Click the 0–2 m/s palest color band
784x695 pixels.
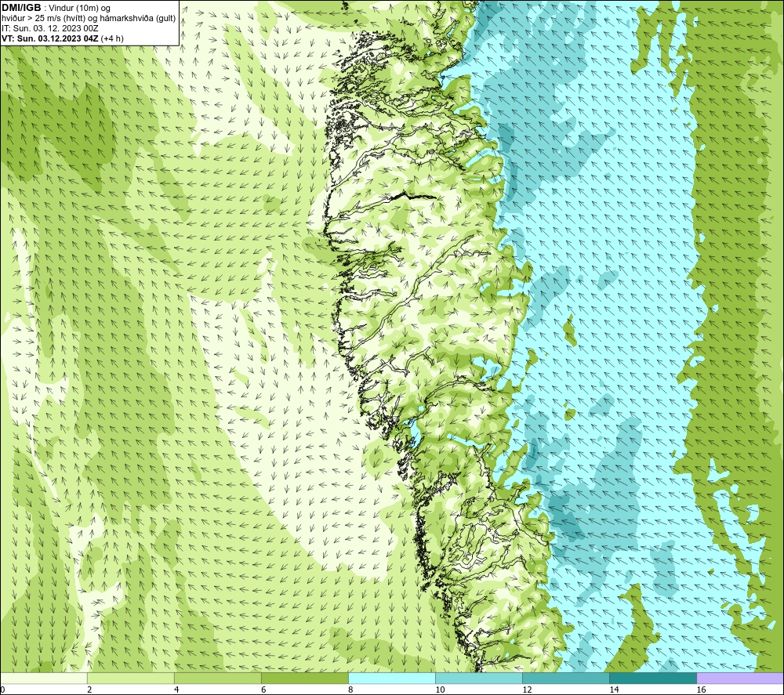pyautogui.click(x=43, y=678)
